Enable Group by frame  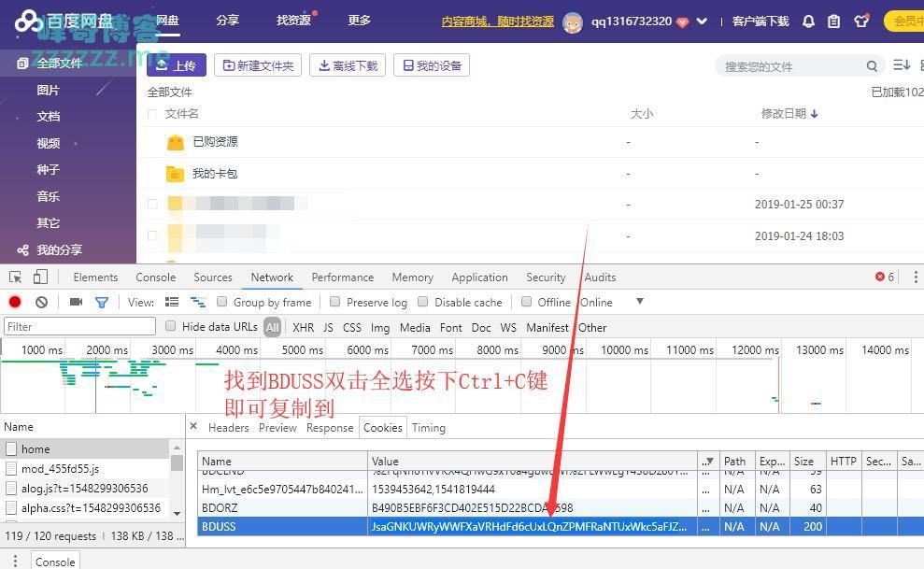click(x=222, y=302)
